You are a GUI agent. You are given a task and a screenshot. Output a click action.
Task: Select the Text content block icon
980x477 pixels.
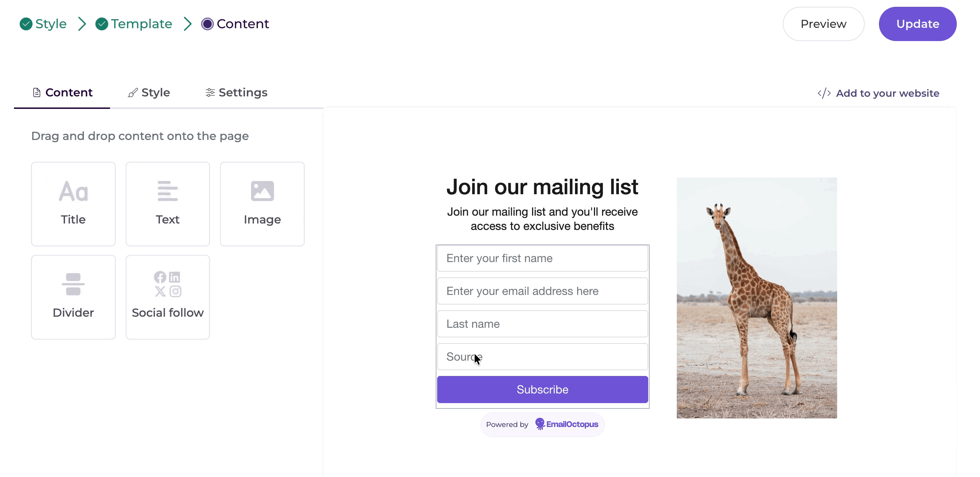[x=168, y=191]
